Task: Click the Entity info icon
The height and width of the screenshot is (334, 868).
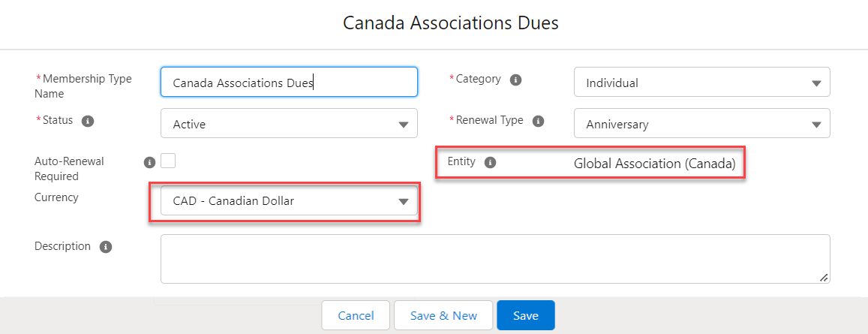Action: click(490, 162)
